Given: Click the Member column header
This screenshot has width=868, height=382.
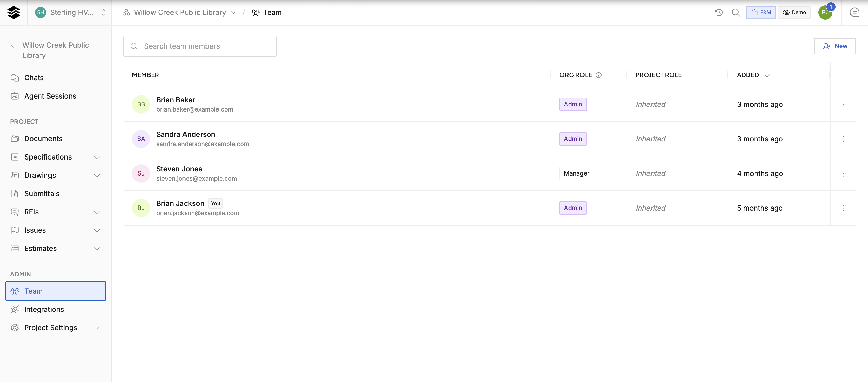Looking at the screenshot, I should (145, 75).
